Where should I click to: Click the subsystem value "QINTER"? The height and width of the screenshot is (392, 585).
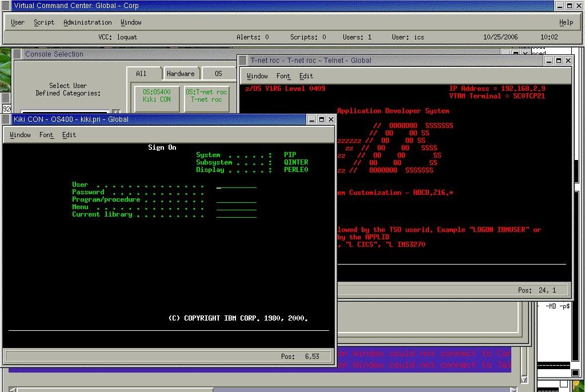(296, 162)
